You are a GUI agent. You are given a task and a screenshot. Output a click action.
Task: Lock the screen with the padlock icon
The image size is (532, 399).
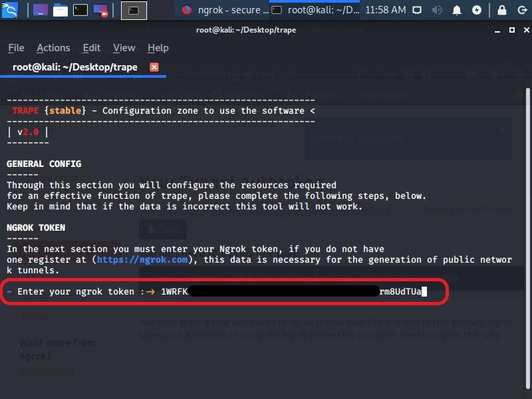coord(502,10)
